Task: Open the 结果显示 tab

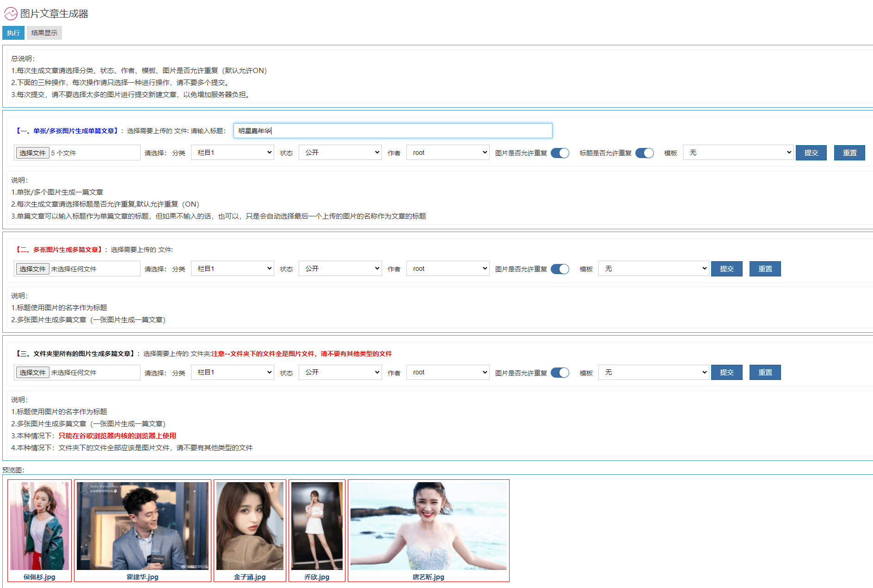Action: [44, 33]
